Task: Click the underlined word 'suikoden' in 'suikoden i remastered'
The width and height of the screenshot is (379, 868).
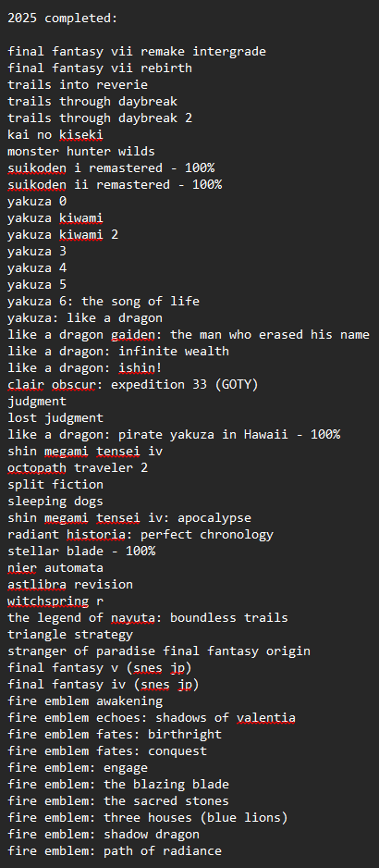Action: (x=37, y=167)
